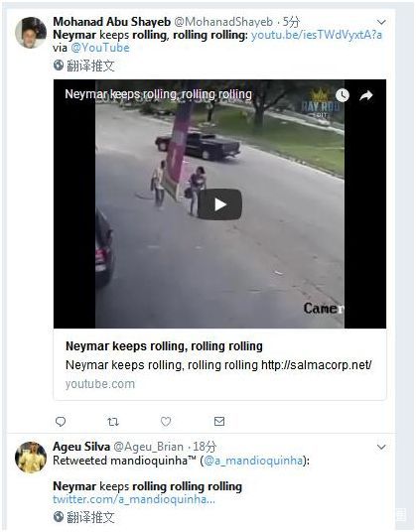Click the video title overlay text
Viewport: 416px width, 532px height.
point(158,94)
